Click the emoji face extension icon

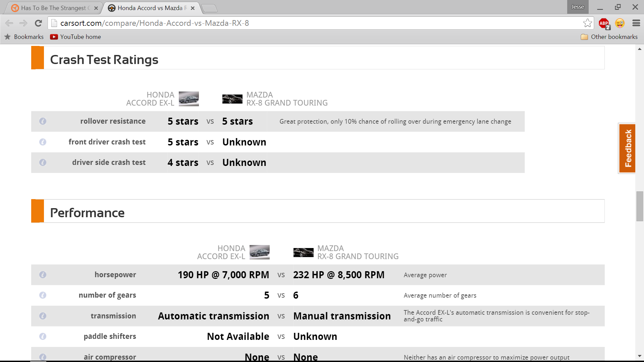(x=620, y=23)
